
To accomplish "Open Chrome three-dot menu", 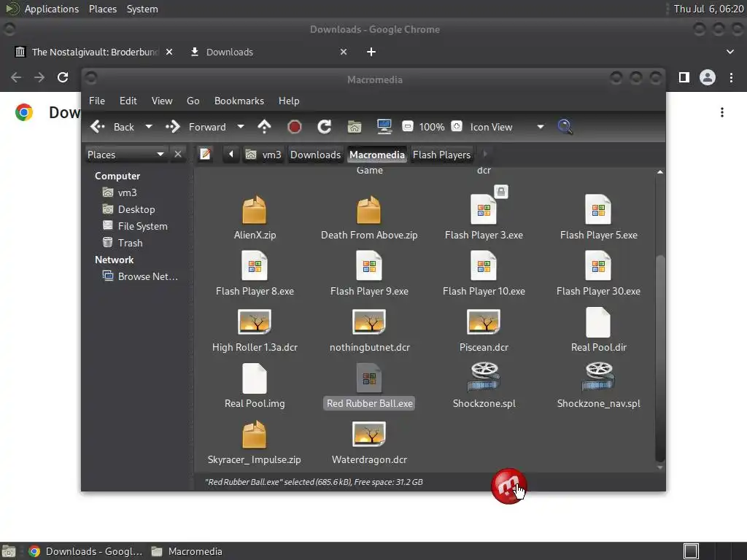I will coord(731,77).
